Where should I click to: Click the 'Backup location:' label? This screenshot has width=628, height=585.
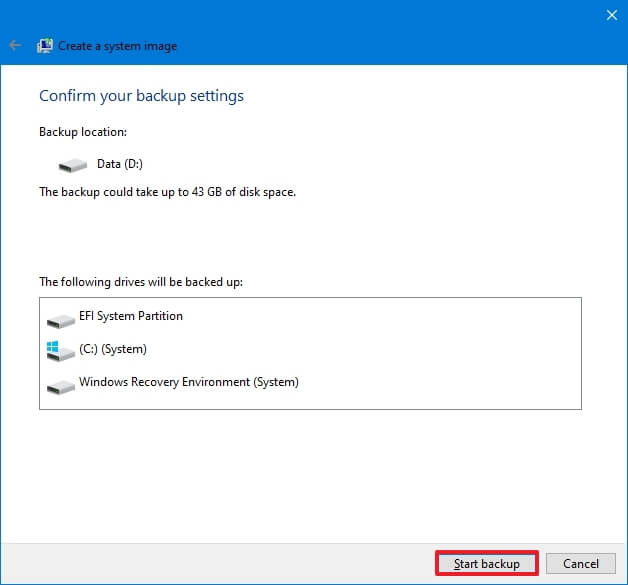(x=83, y=132)
